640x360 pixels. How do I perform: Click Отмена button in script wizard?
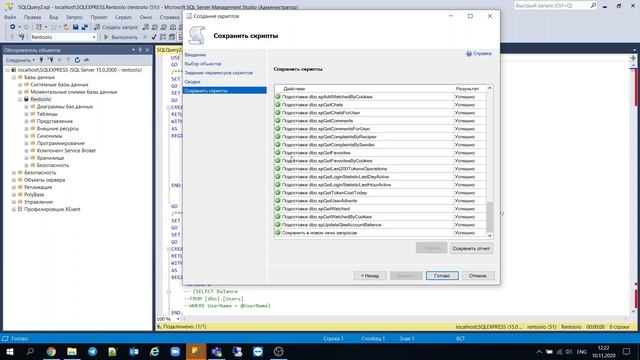477,276
